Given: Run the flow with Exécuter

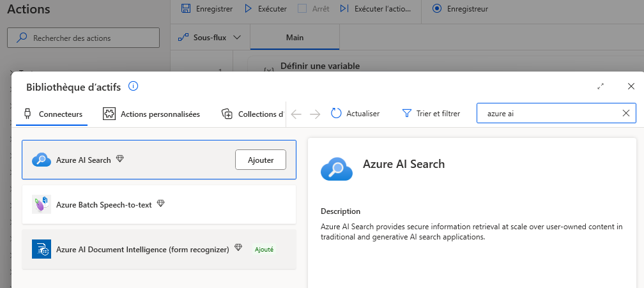Looking at the screenshot, I should pyautogui.click(x=265, y=8).
